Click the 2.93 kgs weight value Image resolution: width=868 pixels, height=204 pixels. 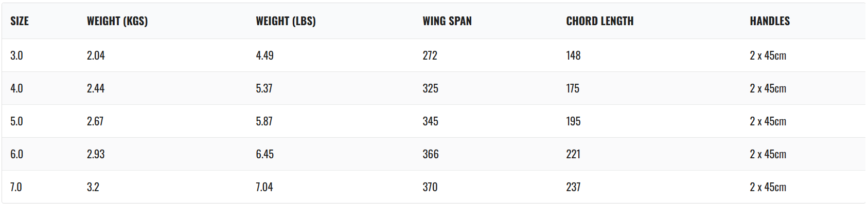96,154
